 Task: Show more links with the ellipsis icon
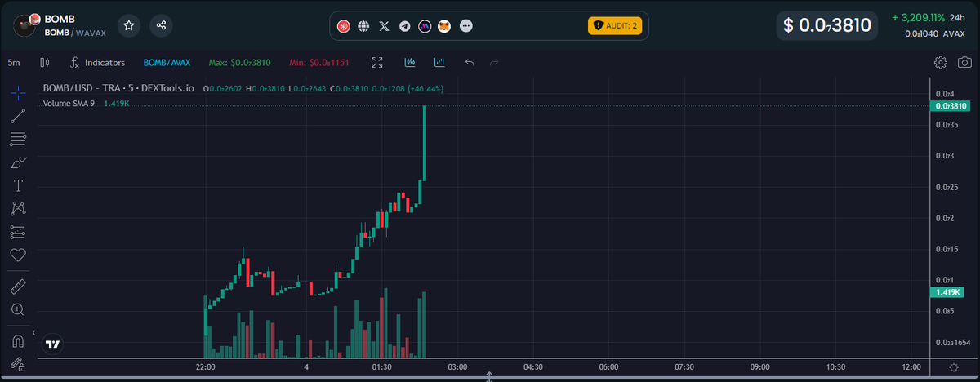pyautogui.click(x=465, y=26)
